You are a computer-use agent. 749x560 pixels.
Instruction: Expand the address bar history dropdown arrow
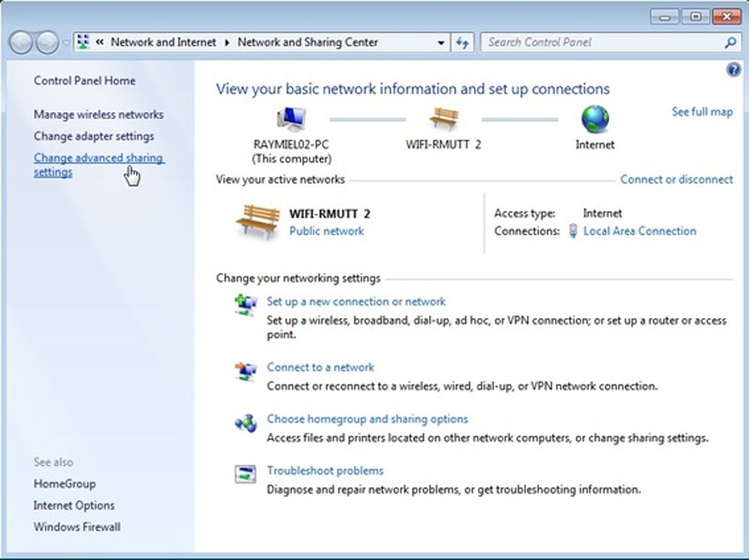(441, 43)
